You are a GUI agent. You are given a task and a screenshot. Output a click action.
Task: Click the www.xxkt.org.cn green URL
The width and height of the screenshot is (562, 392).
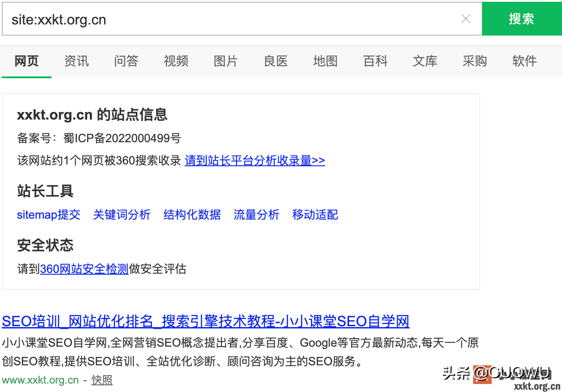click(40, 380)
